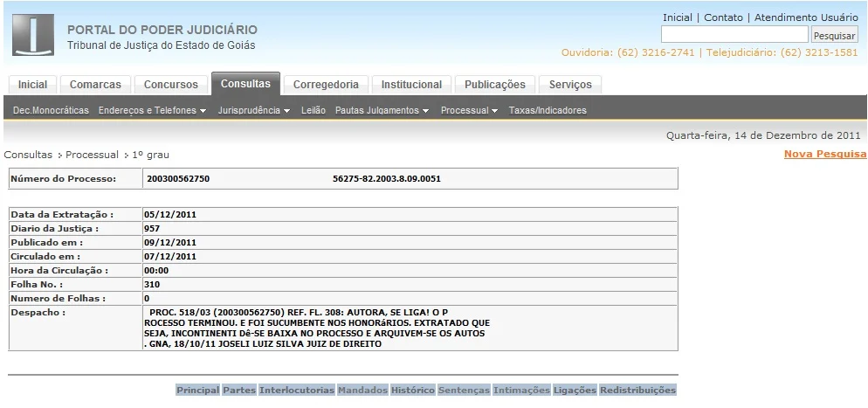
Task: Select the Corregedoria tab
Action: [x=326, y=85]
